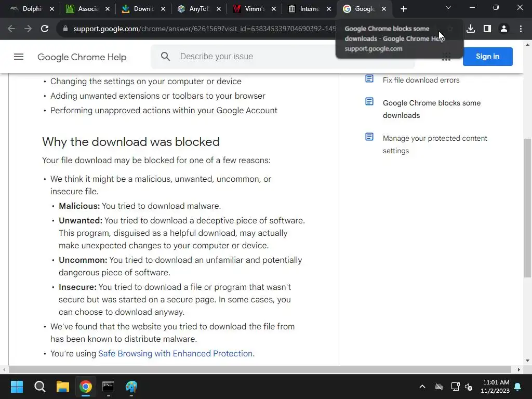Click the Sign in button
The height and width of the screenshot is (399, 532).
coord(487,56)
